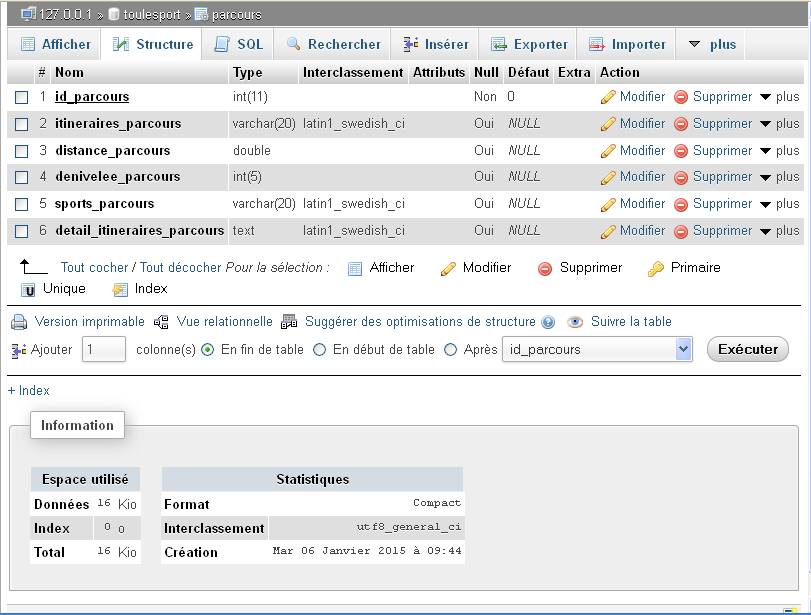Open the plus menu for itineraires_parcours

tap(783, 123)
